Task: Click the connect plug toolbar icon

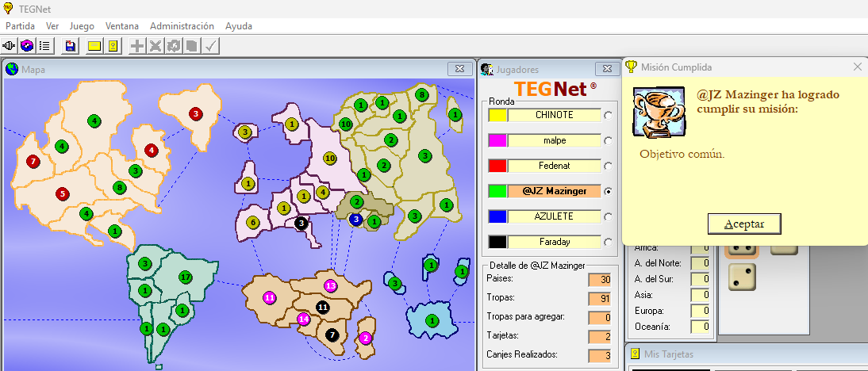Action: pos(10,46)
